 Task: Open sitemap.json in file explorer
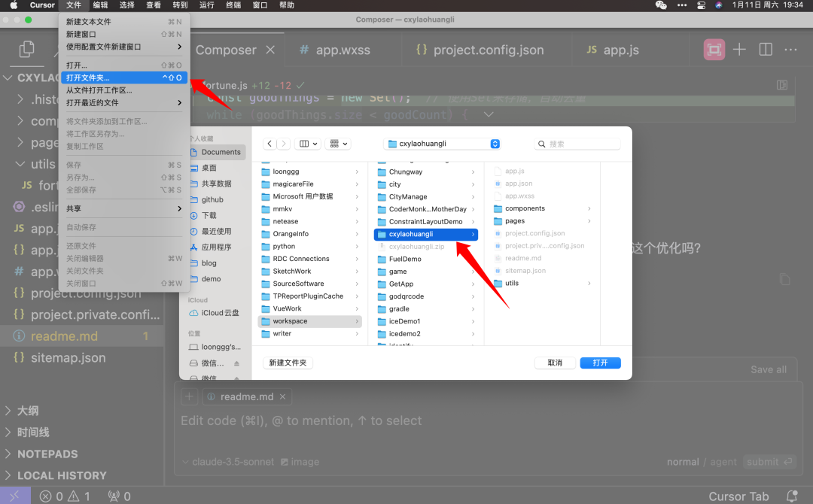click(x=82, y=358)
